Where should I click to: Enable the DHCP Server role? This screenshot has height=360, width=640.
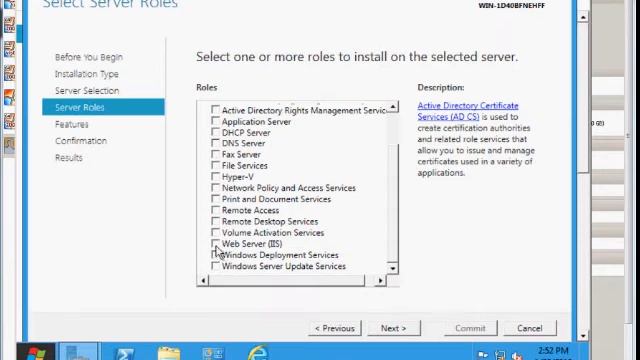215,132
